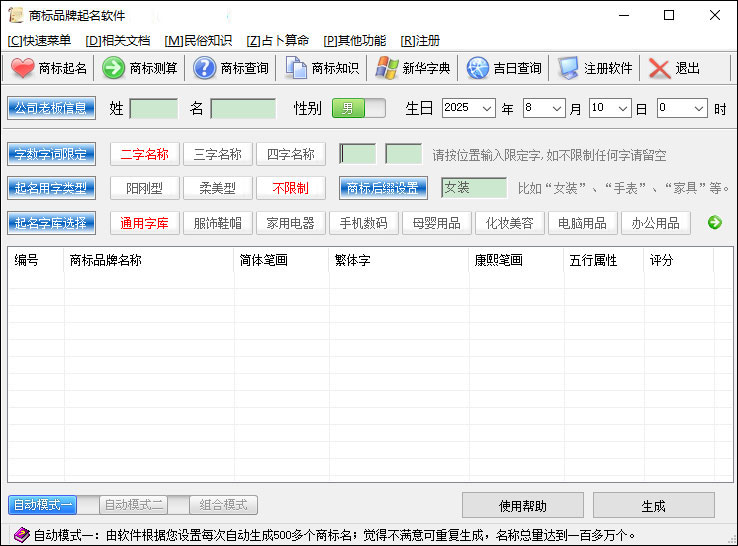Select 四字名称 option
738x546 pixels.
(290, 154)
